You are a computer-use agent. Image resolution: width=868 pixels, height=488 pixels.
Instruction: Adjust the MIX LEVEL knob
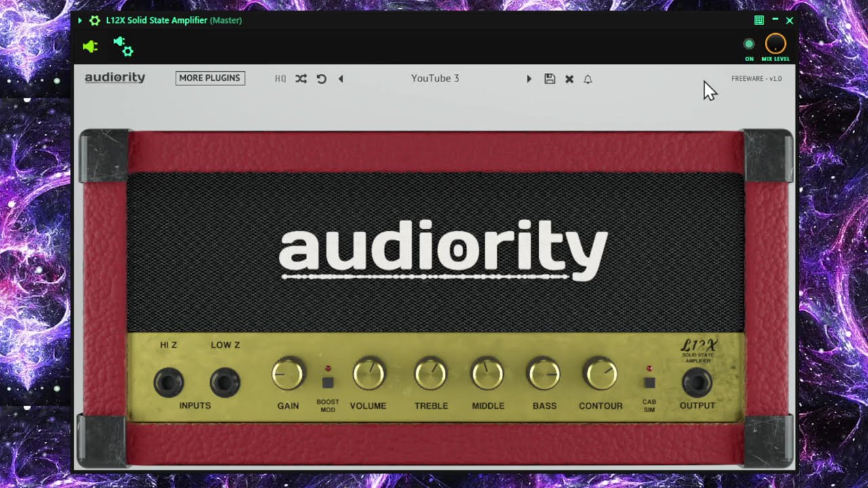click(x=775, y=44)
